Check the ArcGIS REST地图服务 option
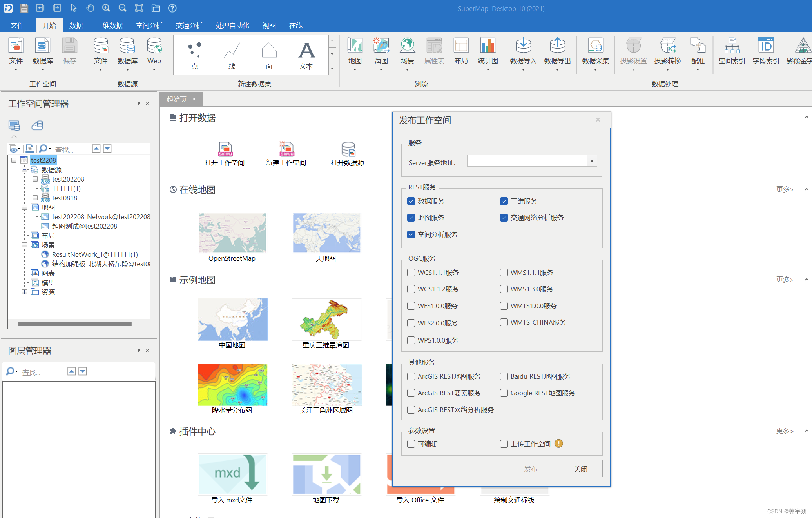The height and width of the screenshot is (518, 812). point(411,376)
